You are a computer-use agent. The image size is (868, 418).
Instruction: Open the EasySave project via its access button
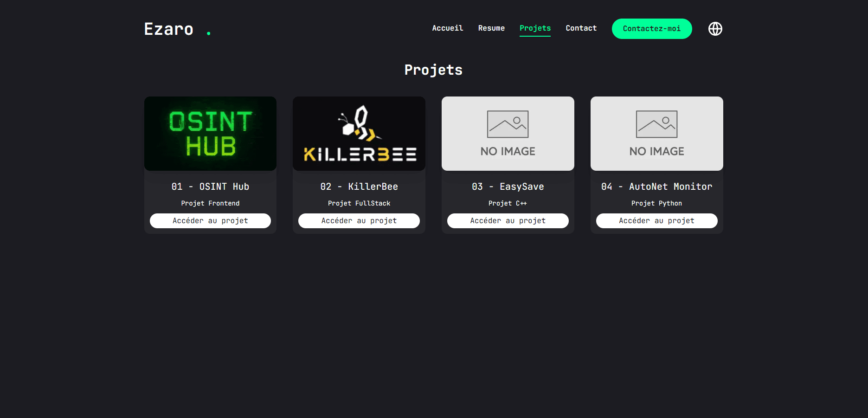point(508,220)
